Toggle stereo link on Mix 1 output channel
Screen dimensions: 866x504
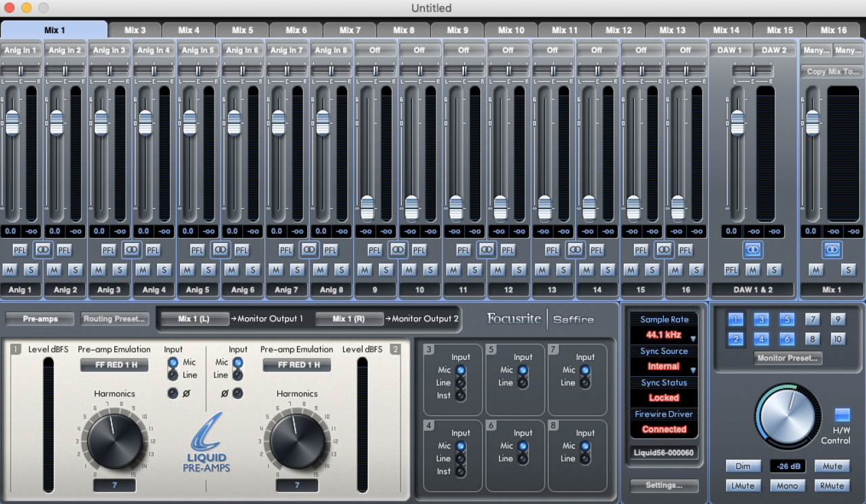(x=831, y=250)
